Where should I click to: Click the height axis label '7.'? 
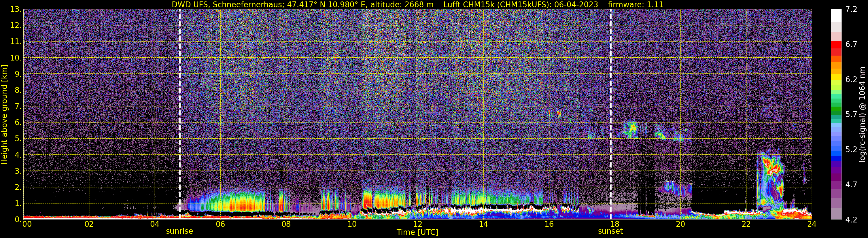pos(18,107)
